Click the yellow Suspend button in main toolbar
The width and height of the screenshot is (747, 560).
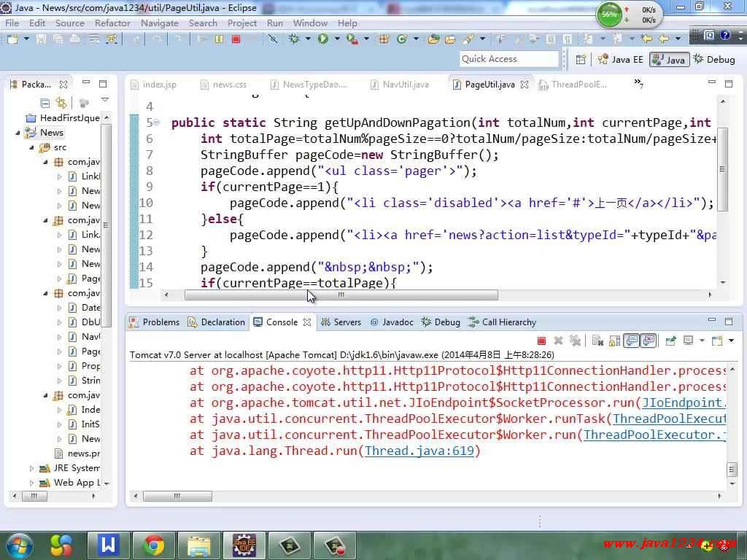[x=219, y=39]
